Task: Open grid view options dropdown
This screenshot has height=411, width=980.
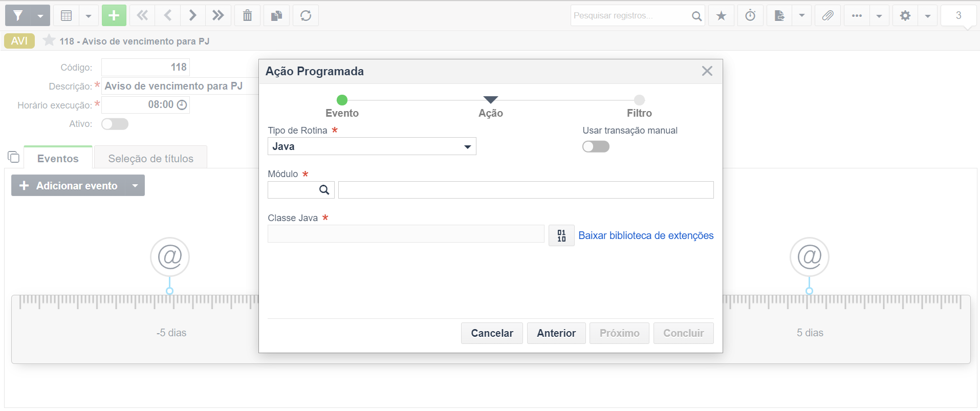Action: 89,16
